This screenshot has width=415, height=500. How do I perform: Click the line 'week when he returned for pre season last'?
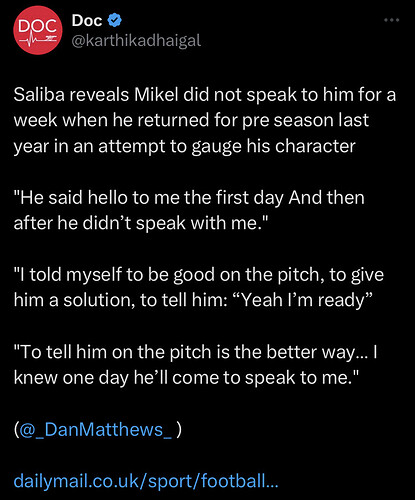point(191,120)
